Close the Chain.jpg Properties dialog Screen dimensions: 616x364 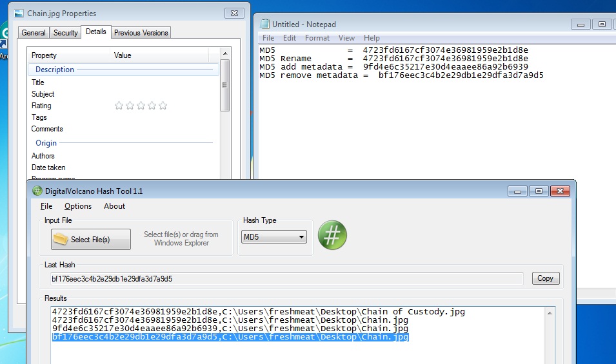(x=235, y=13)
